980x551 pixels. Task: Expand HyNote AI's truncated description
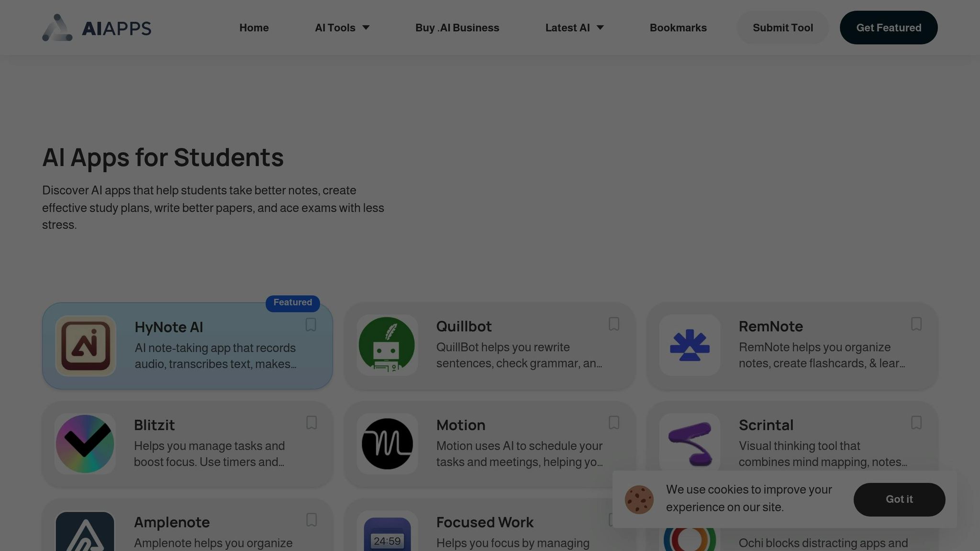click(x=216, y=356)
